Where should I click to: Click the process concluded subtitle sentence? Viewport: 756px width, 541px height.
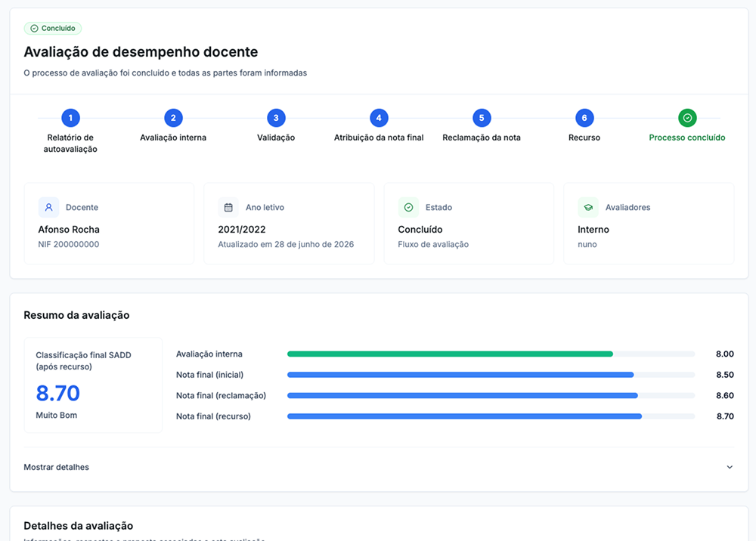[x=166, y=73]
